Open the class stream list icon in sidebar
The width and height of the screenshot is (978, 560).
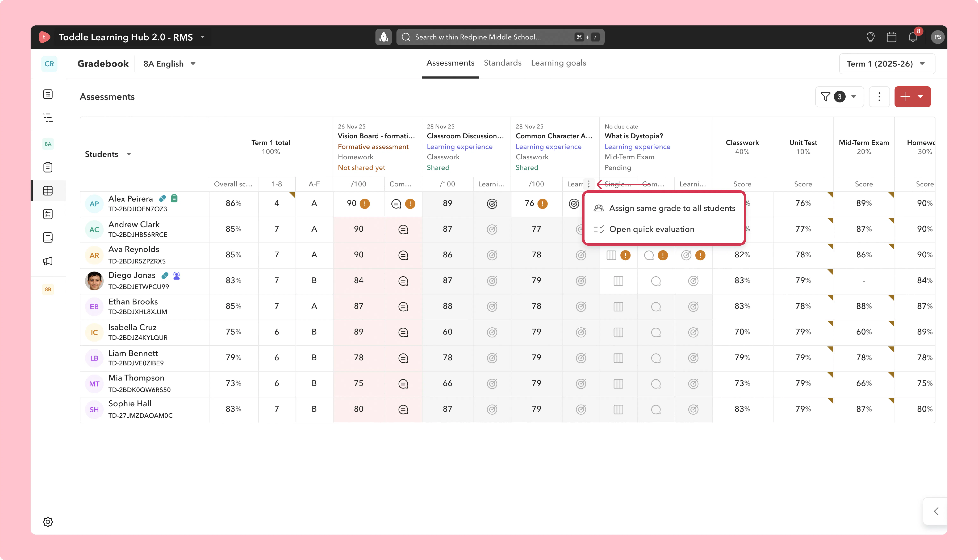coord(48,94)
